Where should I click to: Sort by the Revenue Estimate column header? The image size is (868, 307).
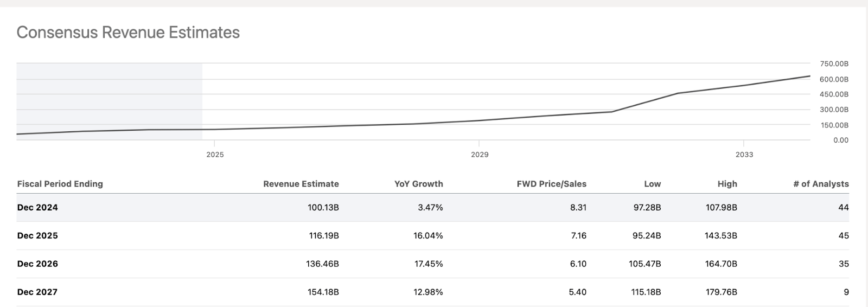coord(301,184)
